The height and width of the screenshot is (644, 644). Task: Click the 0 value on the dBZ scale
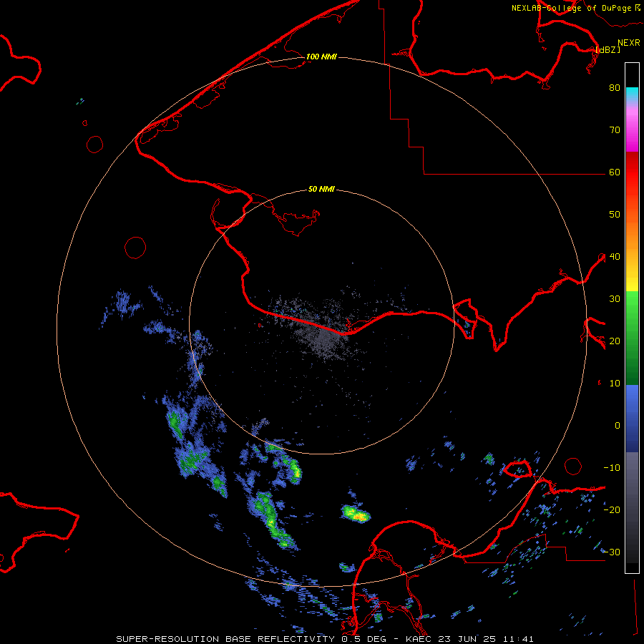pos(618,426)
